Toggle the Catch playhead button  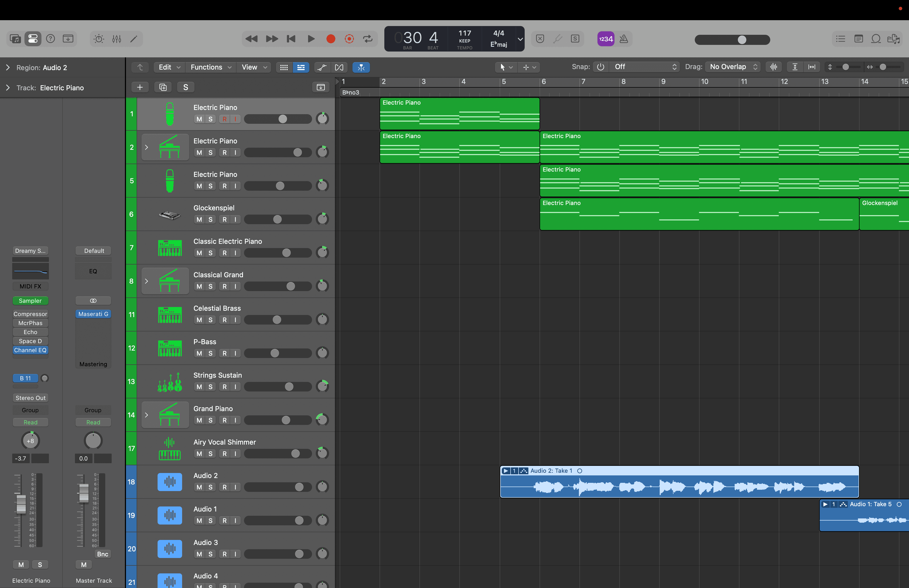click(x=361, y=67)
